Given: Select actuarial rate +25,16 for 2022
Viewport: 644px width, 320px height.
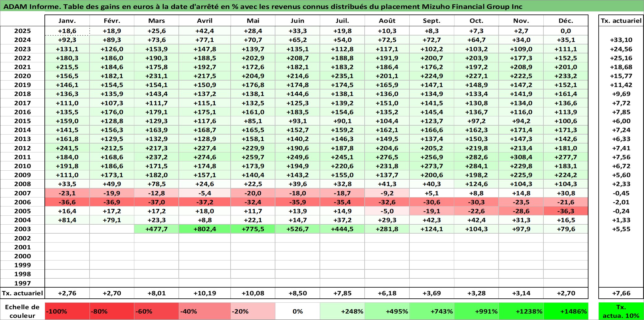Looking at the screenshot, I should point(621,58).
